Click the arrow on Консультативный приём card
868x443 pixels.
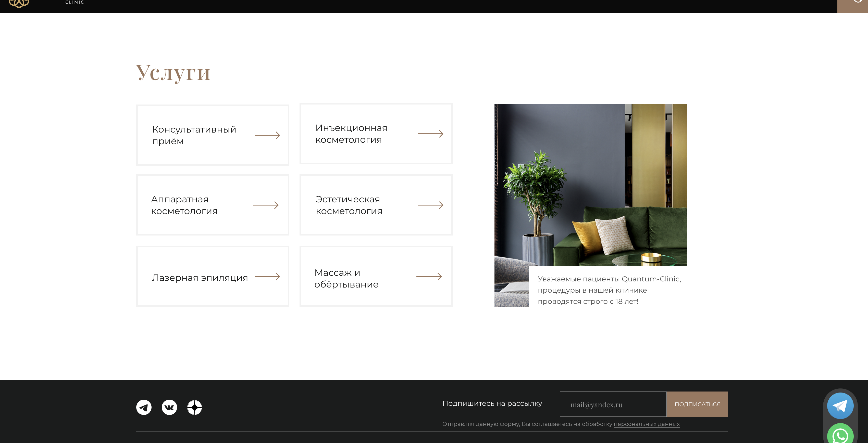pos(267,135)
